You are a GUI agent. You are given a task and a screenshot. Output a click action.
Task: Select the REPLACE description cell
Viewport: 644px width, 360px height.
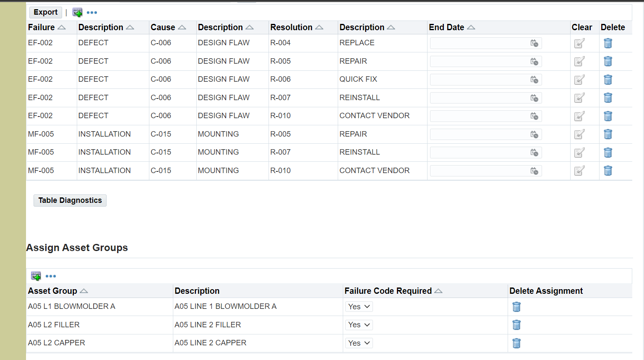(x=357, y=43)
